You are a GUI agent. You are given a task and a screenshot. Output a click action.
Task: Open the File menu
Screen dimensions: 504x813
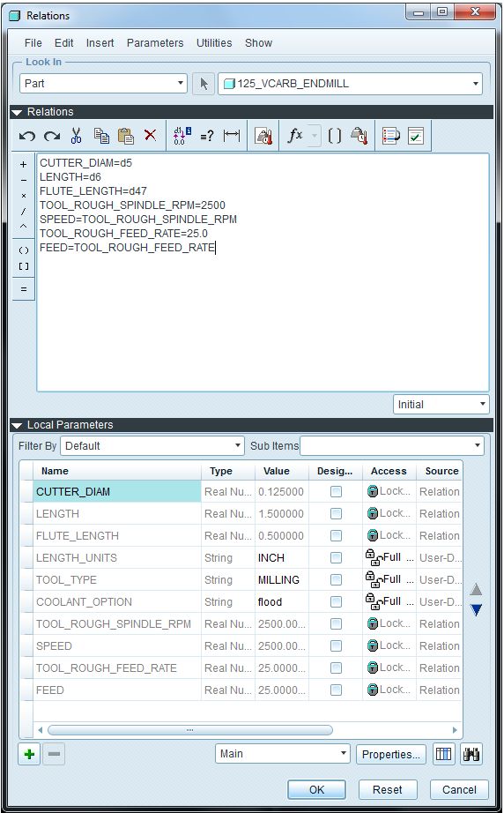point(33,43)
